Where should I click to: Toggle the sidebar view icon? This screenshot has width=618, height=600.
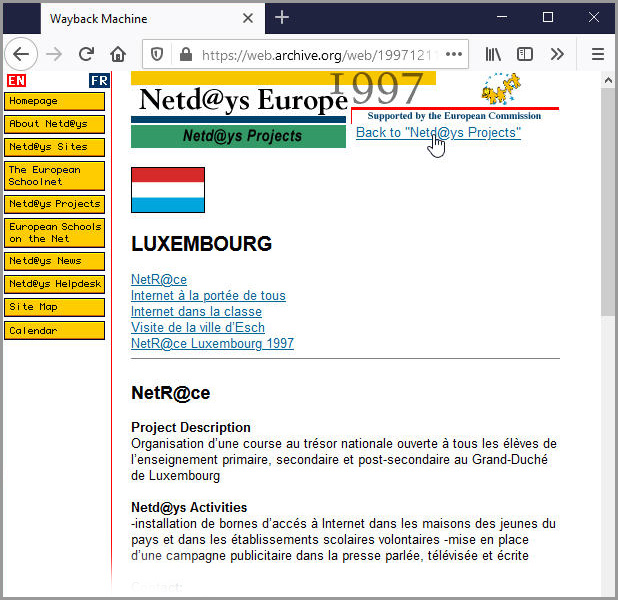[x=525, y=54]
